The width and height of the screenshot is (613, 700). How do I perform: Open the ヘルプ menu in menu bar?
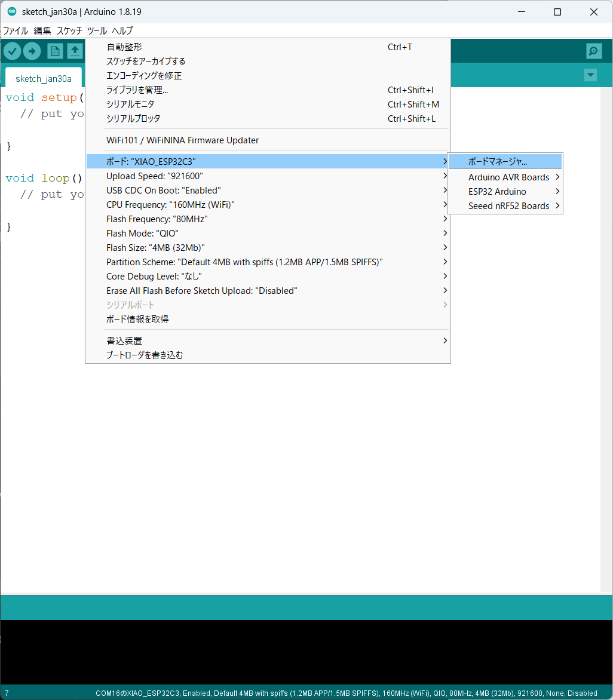point(122,30)
